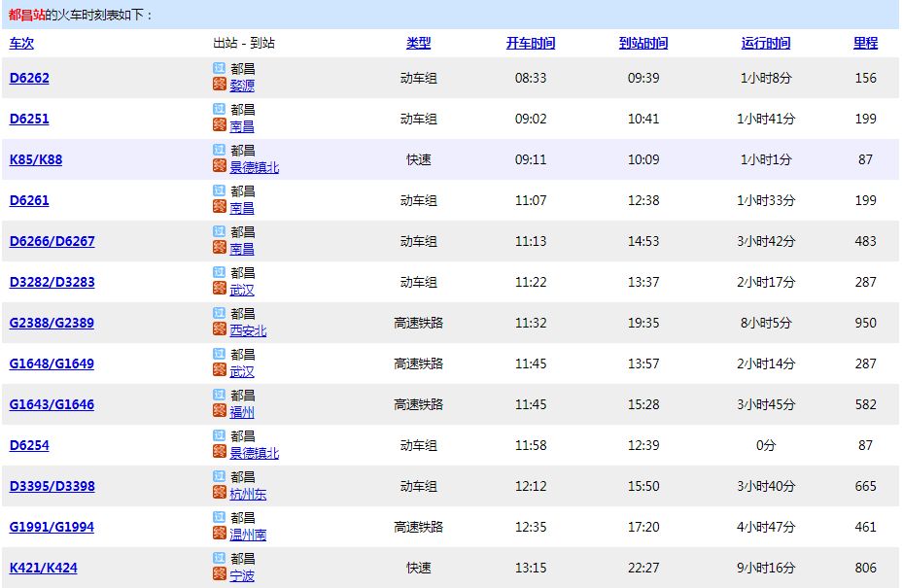Open the 温州南 destination station link
The width and height of the screenshot is (903, 588).
(x=248, y=535)
